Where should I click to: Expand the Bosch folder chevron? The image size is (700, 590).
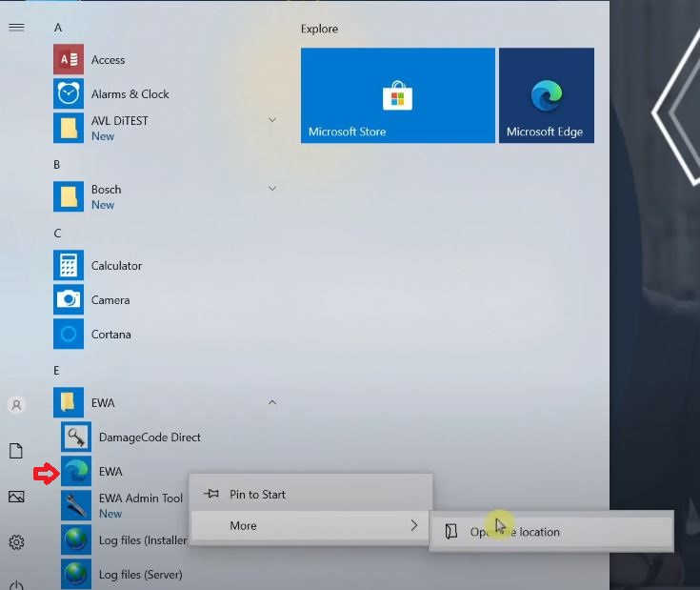271,188
